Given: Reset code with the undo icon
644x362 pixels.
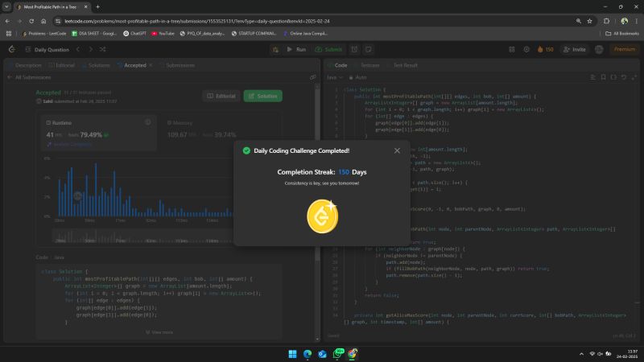Looking at the screenshot, I should 623,77.
